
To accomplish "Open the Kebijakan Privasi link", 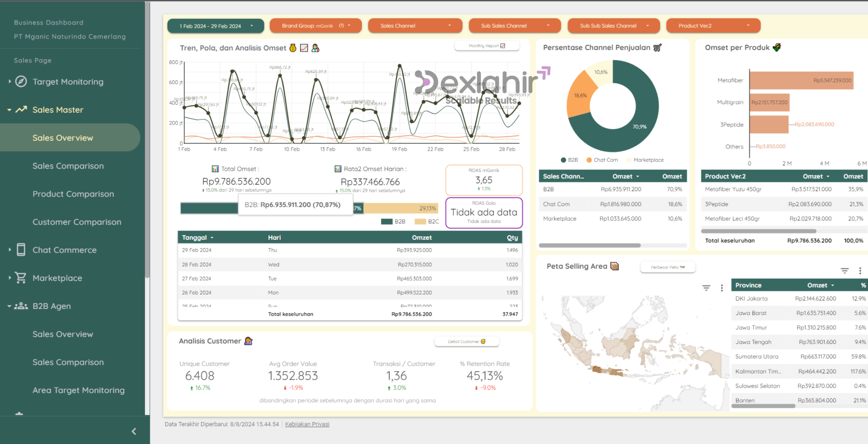I will pyautogui.click(x=307, y=424).
